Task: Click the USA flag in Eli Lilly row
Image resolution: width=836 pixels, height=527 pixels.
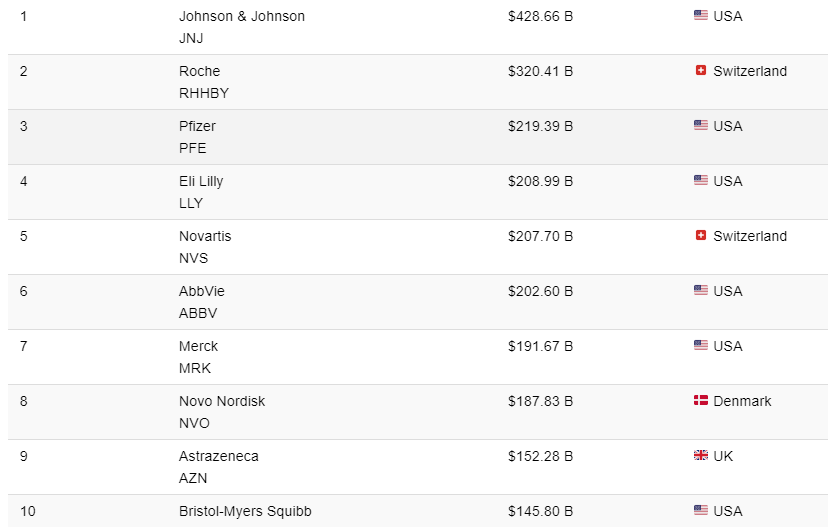Action: 700,181
